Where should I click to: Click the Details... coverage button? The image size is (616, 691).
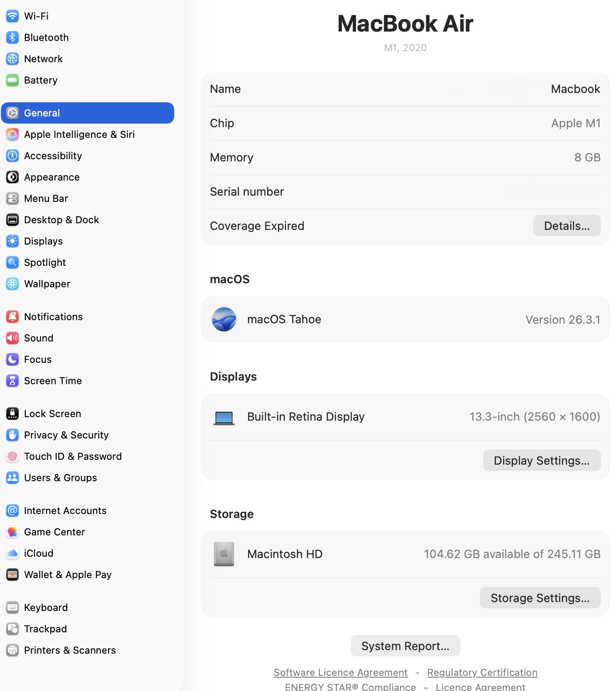click(567, 225)
